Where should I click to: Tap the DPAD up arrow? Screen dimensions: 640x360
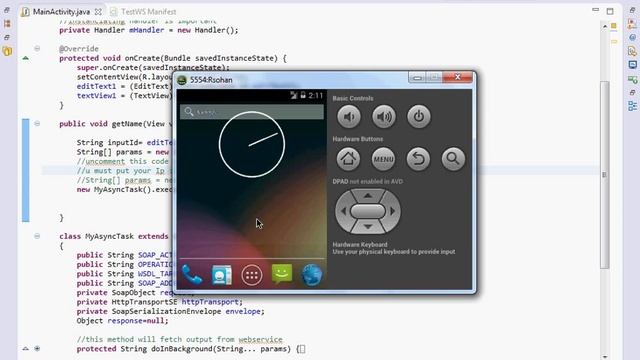368,196
